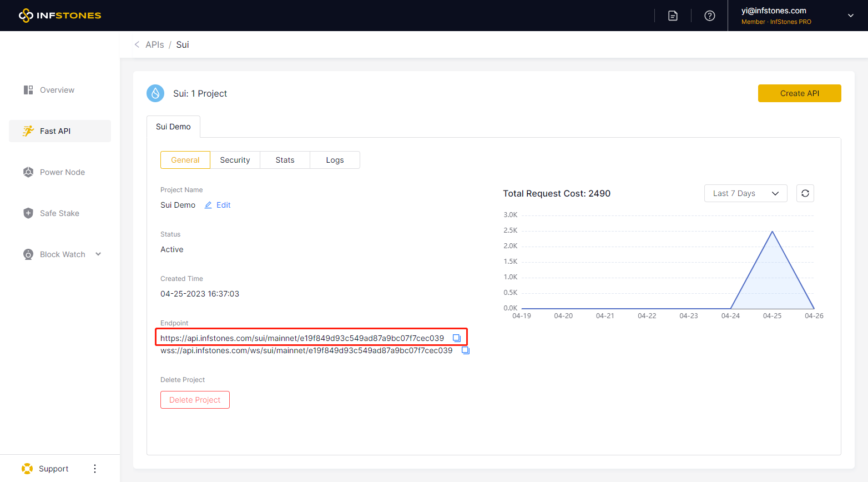Click the Safe Stake shield icon
The image size is (868, 482).
pyautogui.click(x=28, y=213)
